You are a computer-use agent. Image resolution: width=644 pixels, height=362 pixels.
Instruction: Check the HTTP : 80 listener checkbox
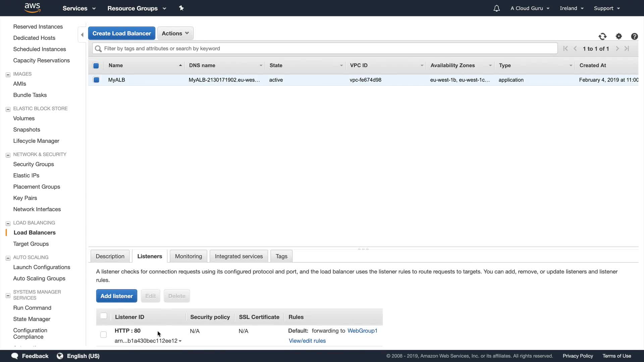pyautogui.click(x=103, y=335)
